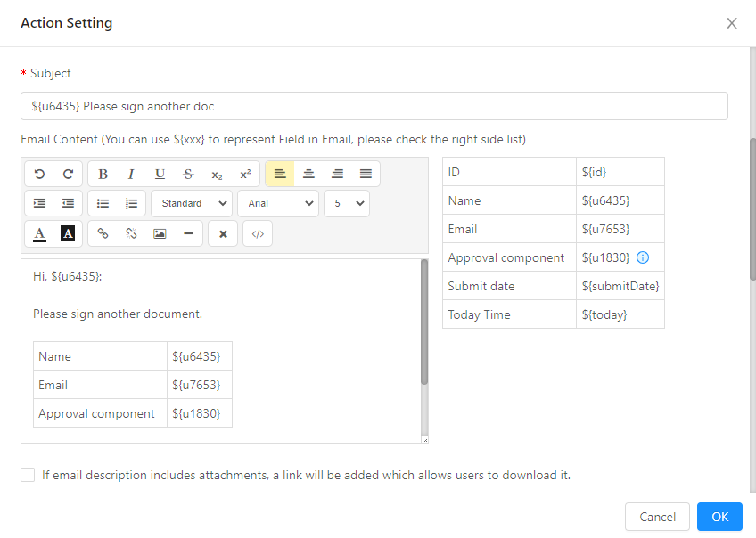Toggle underline formatting
This screenshot has width=756, height=538.
(160, 174)
